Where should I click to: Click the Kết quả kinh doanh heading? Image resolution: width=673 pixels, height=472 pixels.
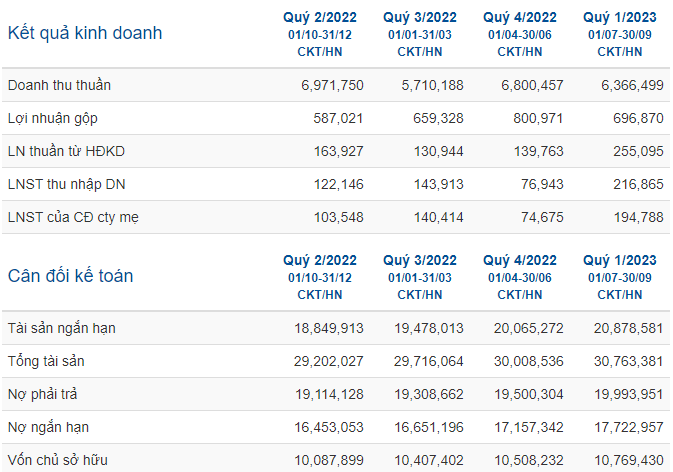click(x=85, y=33)
